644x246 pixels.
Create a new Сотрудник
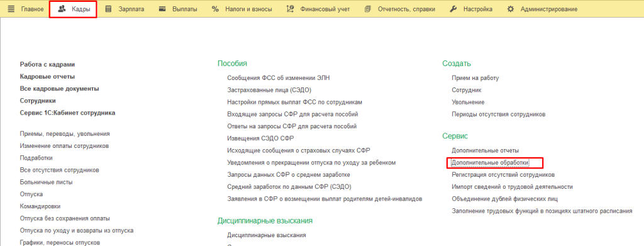pos(467,89)
